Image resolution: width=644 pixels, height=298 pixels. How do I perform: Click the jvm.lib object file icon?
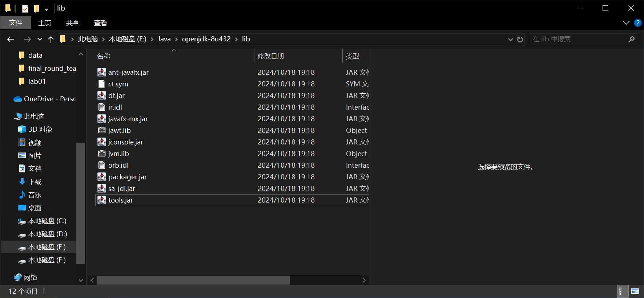point(102,154)
